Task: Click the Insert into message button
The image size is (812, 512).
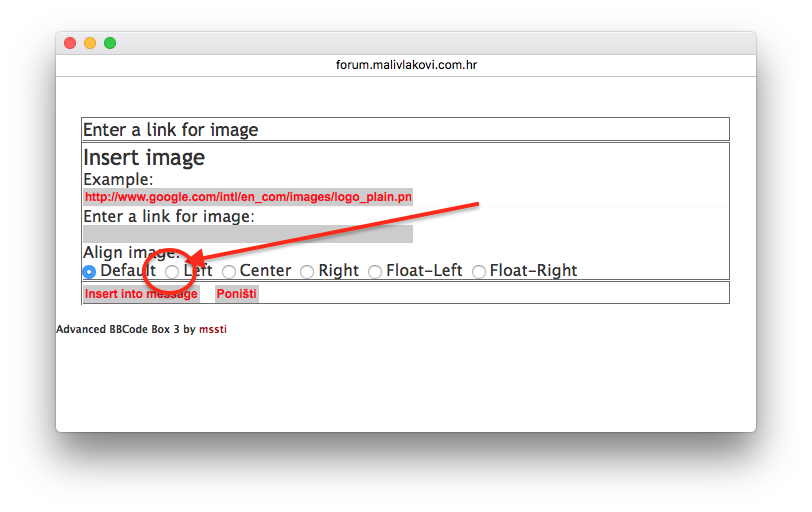Action: point(141,294)
